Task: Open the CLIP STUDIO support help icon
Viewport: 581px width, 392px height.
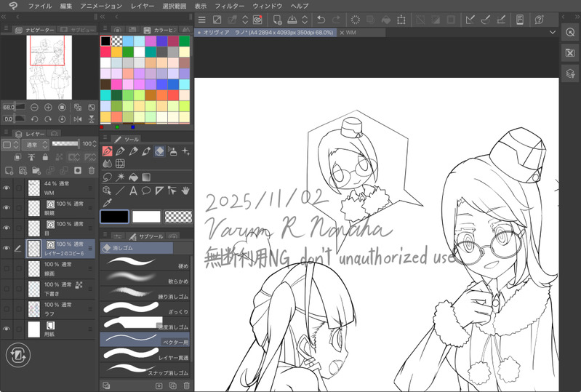Action: tap(539, 20)
